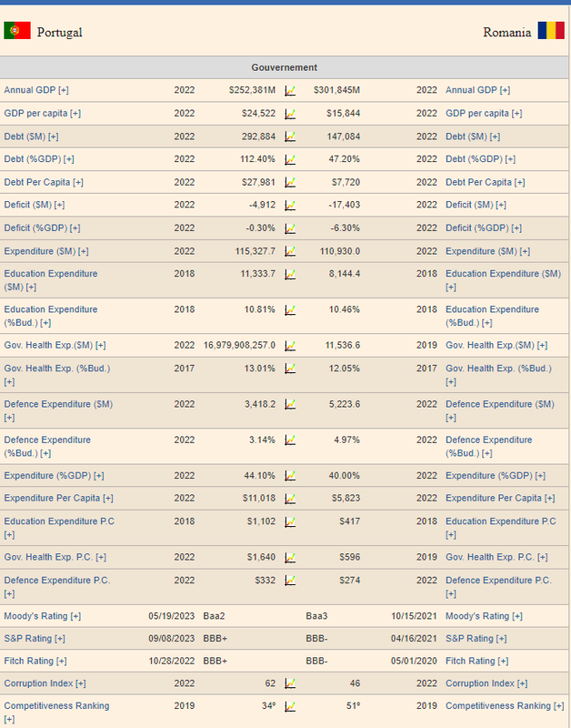Select Portugal's GDP value $252,381M
Image resolution: width=571 pixels, height=728 pixels.
252,90
